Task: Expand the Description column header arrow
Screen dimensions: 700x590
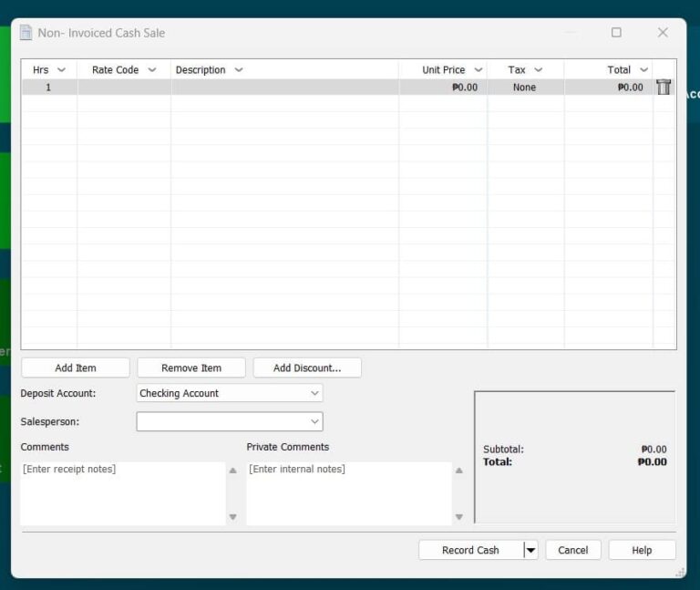Action: [x=239, y=69]
